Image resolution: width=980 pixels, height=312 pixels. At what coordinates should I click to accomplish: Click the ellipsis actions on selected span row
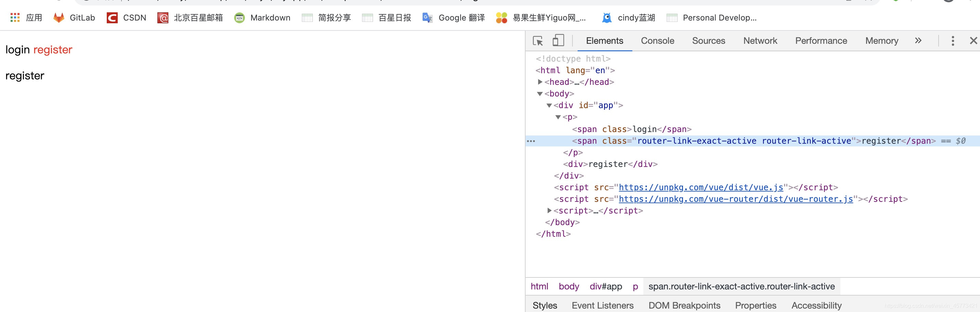[531, 141]
